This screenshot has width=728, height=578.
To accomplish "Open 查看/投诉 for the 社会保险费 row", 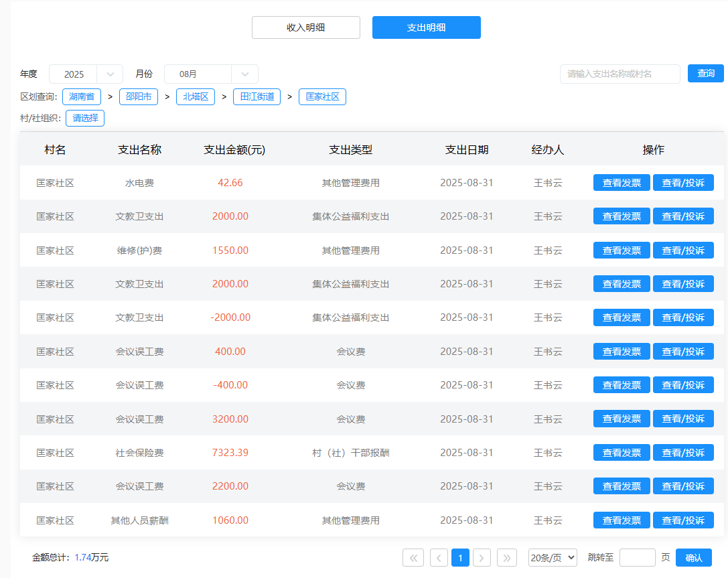I will (x=683, y=453).
